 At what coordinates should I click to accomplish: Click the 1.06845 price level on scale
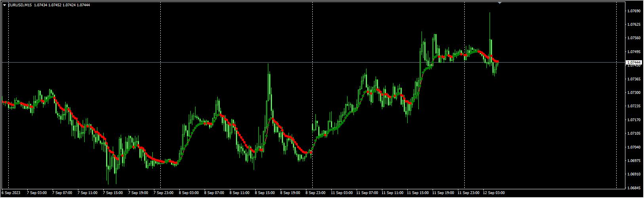(634, 188)
